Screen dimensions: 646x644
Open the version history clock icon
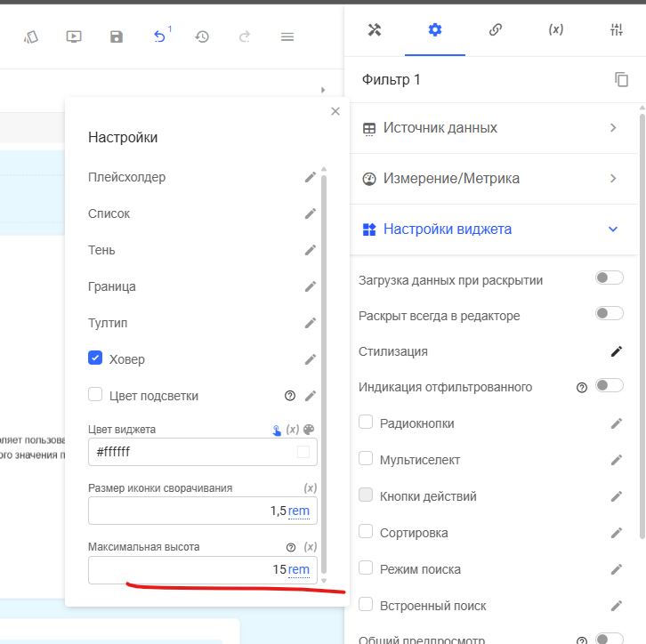click(202, 36)
